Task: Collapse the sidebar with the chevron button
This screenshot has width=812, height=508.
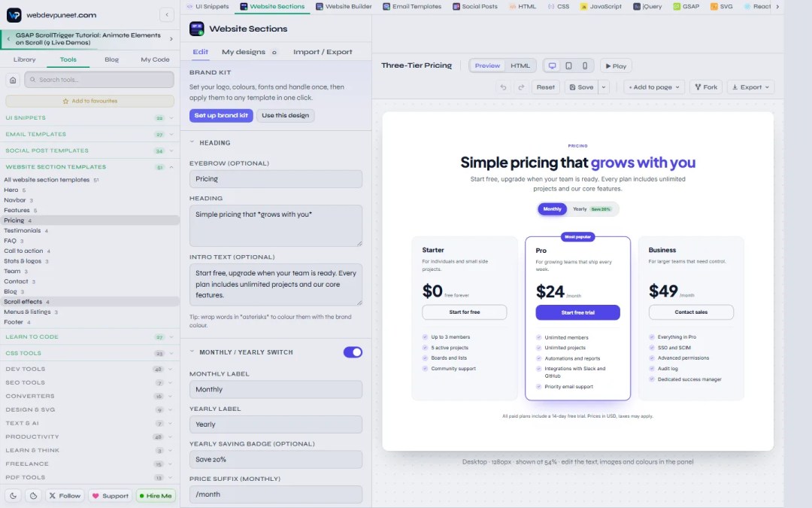Action: coord(167,14)
